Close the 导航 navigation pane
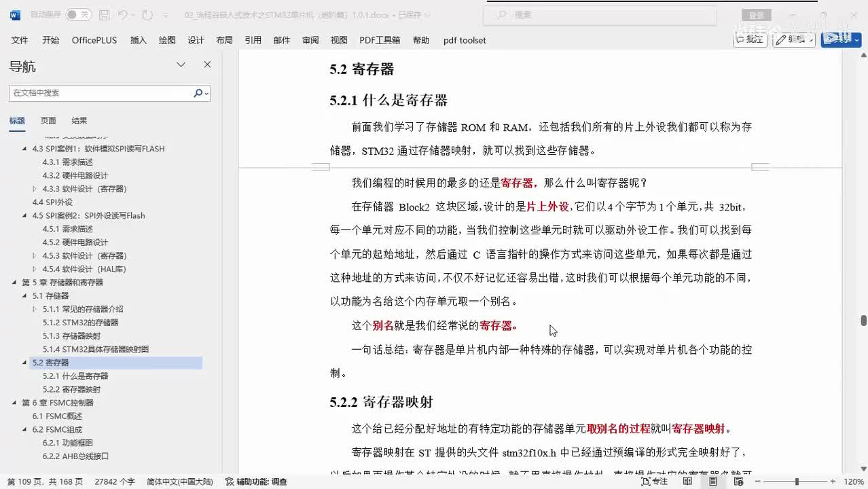The image size is (868, 489). click(207, 65)
